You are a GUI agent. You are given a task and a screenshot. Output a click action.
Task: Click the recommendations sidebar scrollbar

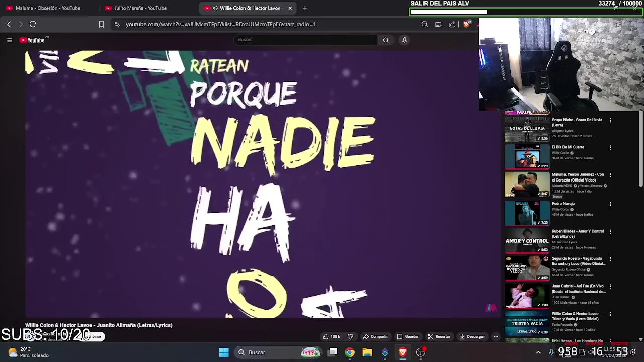pos(640,149)
